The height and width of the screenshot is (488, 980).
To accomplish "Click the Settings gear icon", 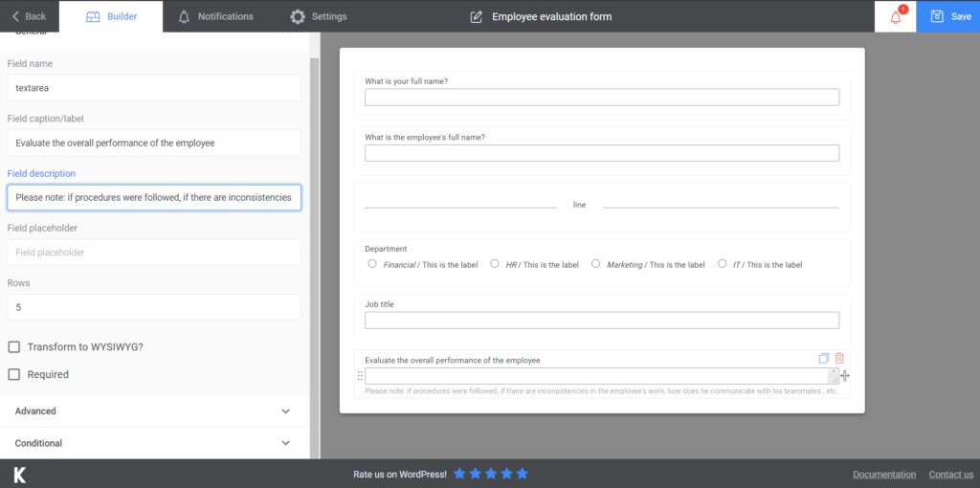I will pos(299,17).
